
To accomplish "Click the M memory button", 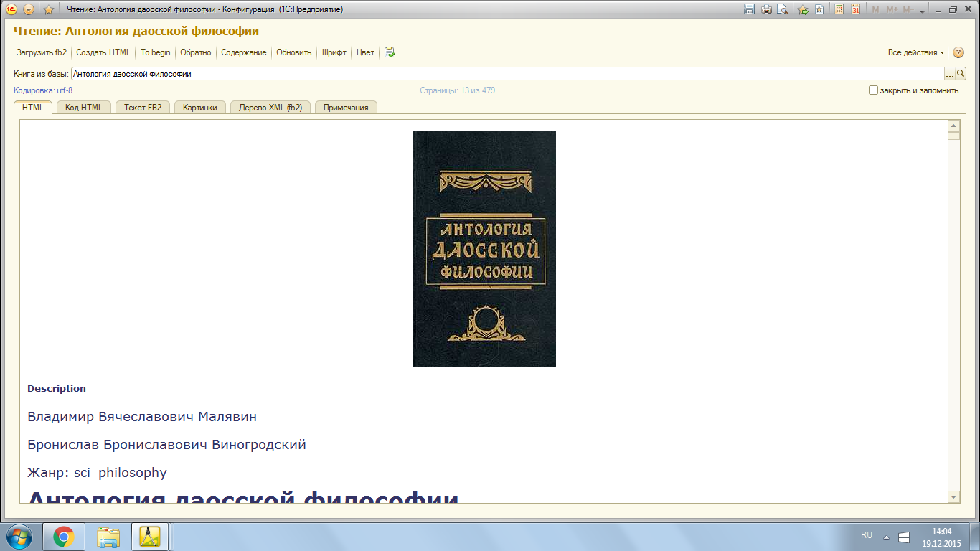I will click(x=875, y=9).
